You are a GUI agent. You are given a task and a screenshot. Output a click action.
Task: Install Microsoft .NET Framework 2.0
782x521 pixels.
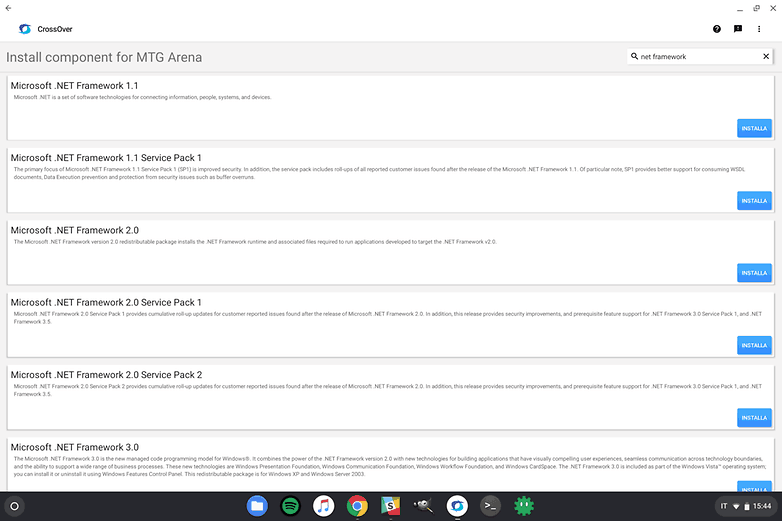point(754,272)
